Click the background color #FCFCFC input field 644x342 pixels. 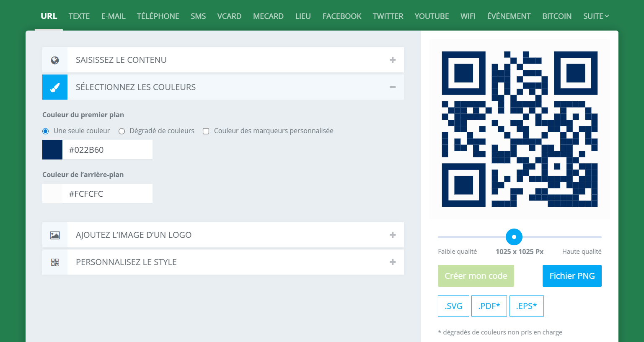(107, 194)
